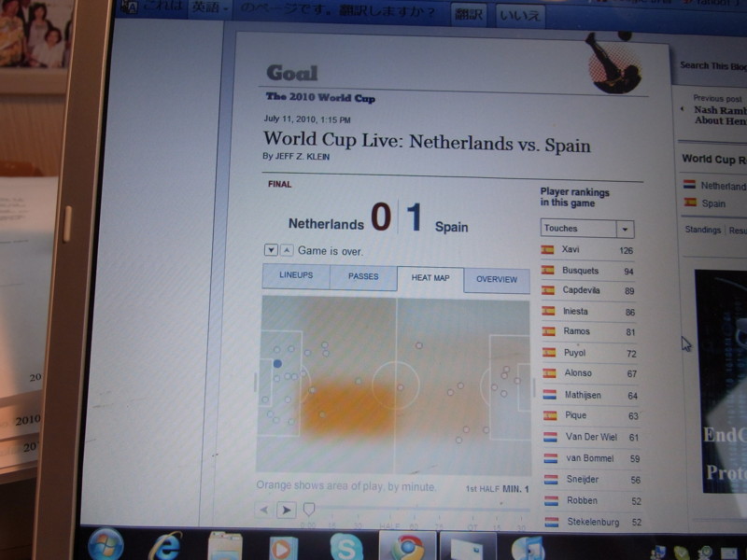Click player name Xavi in rankings
747x560 pixels.
pyautogui.click(x=571, y=249)
